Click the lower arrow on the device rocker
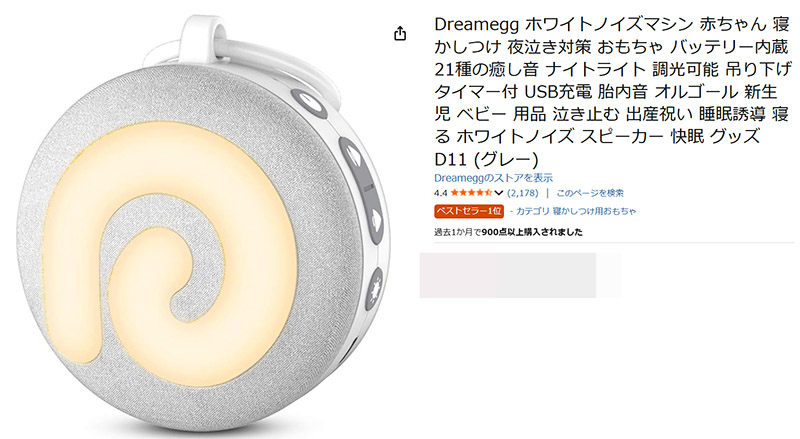Viewport: 800px width, 439px height. [x=377, y=220]
